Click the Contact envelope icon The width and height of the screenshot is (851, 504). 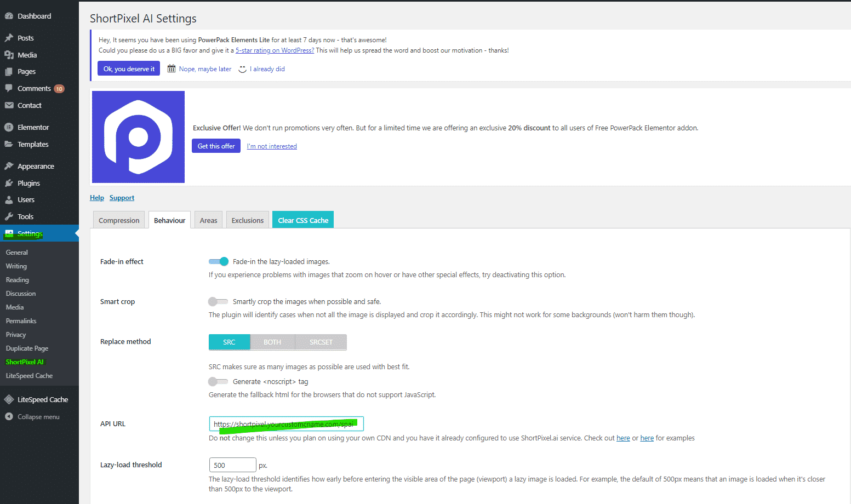pyautogui.click(x=9, y=105)
